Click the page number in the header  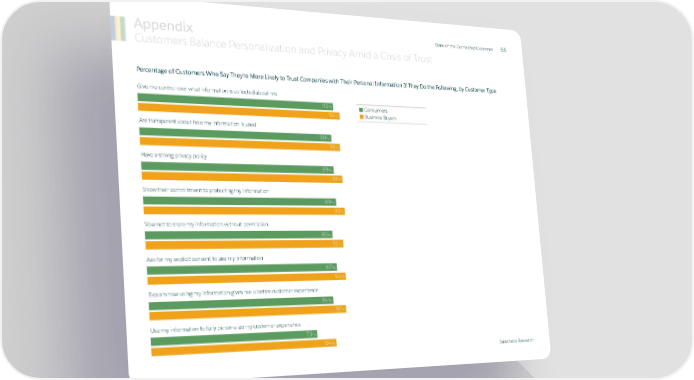coord(503,50)
